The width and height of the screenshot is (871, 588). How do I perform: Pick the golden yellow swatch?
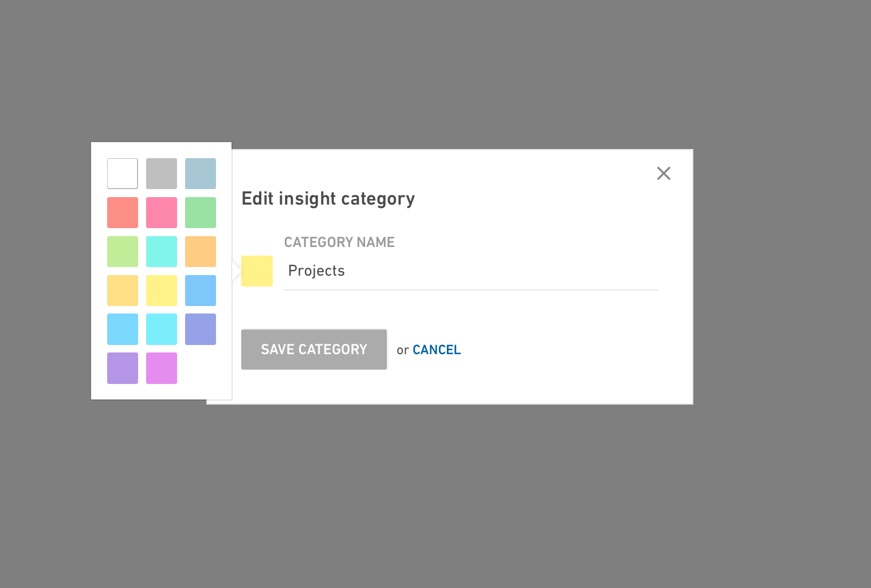[123, 291]
